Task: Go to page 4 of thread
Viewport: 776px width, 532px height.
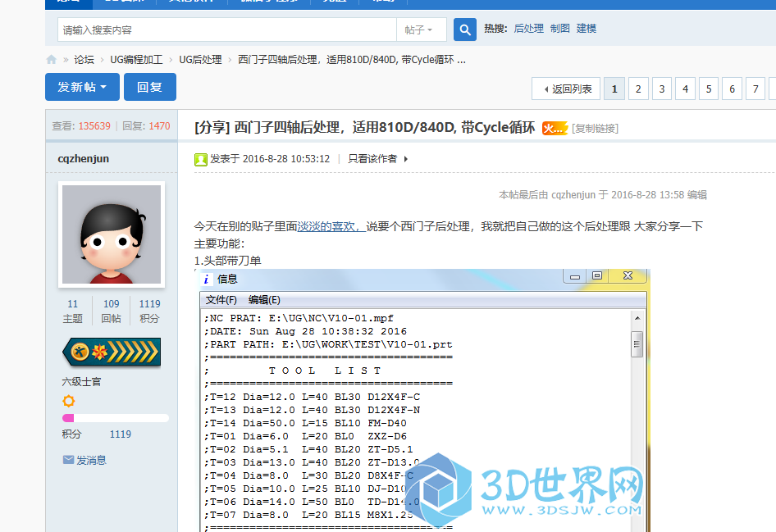Action: [x=686, y=89]
